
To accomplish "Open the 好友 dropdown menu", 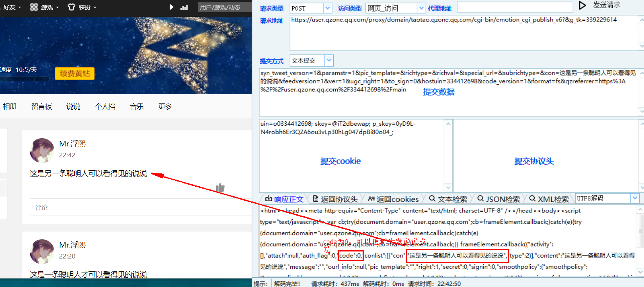I will tap(12, 7).
